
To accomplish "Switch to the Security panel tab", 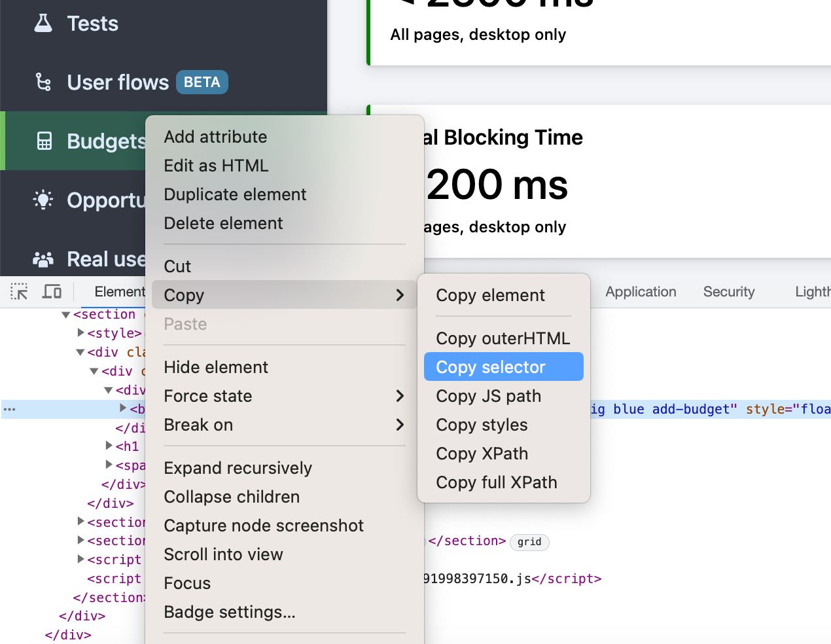I will 728,292.
